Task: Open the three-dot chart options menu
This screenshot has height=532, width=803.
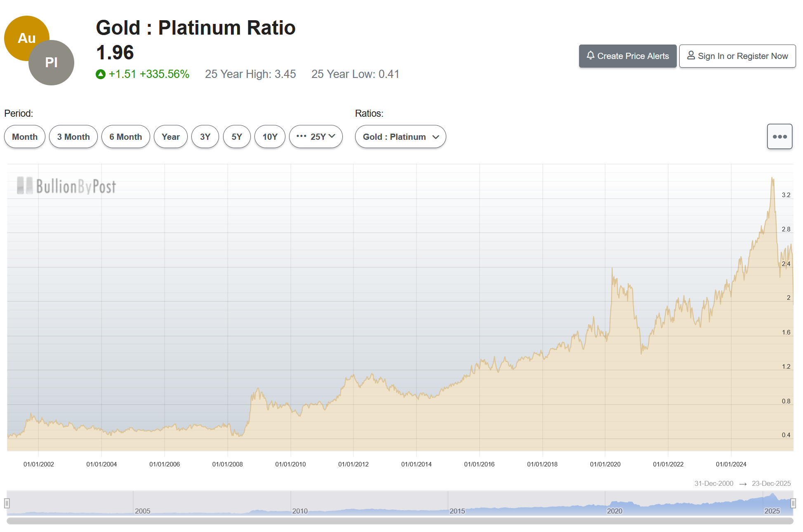Action: pos(779,137)
